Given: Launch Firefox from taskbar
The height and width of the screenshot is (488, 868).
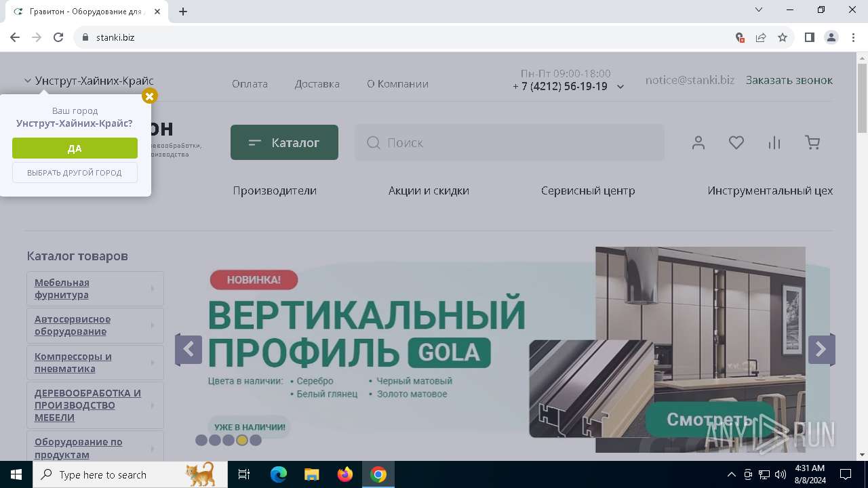Looking at the screenshot, I should [x=345, y=474].
